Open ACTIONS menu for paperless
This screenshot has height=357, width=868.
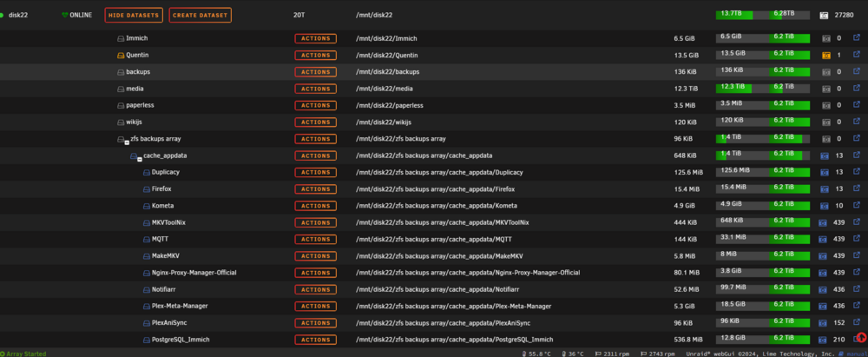[x=316, y=105]
